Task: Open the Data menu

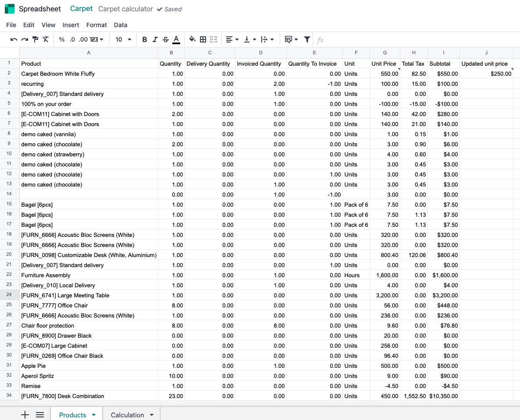Action: click(121, 25)
